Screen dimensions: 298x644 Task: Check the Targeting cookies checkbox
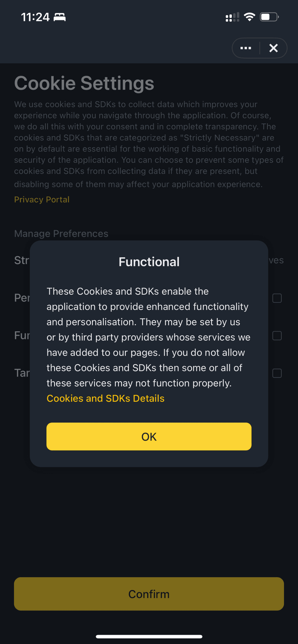tap(277, 373)
